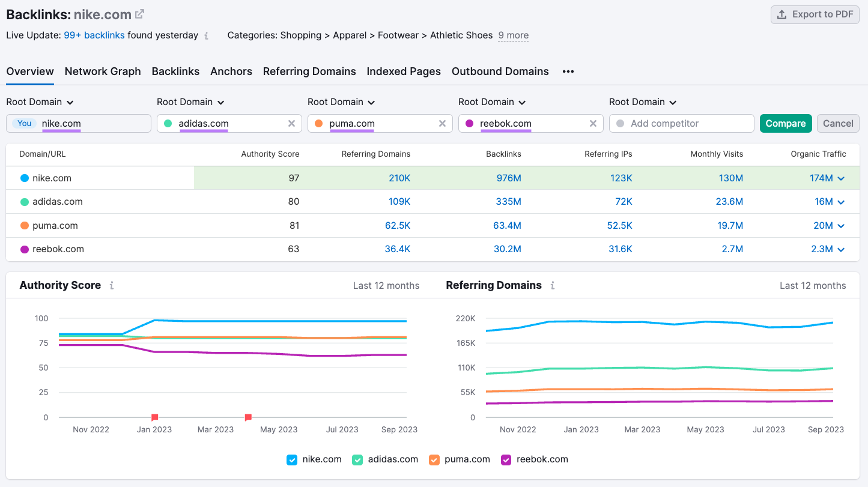The width and height of the screenshot is (868, 487).
Task: Disable reebok.com in the chart legend
Action: point(506,459)
